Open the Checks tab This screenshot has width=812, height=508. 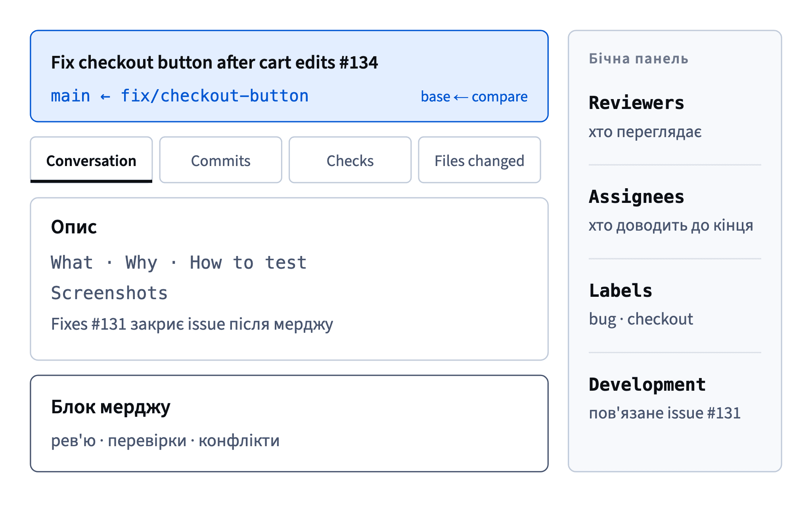(350, 160)
